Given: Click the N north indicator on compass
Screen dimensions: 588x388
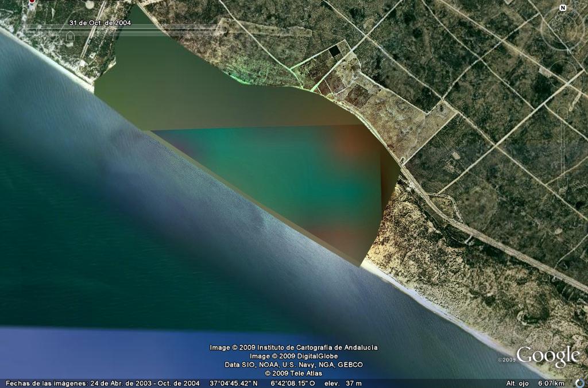Looking at the screenshot, I should pos(563,7).
